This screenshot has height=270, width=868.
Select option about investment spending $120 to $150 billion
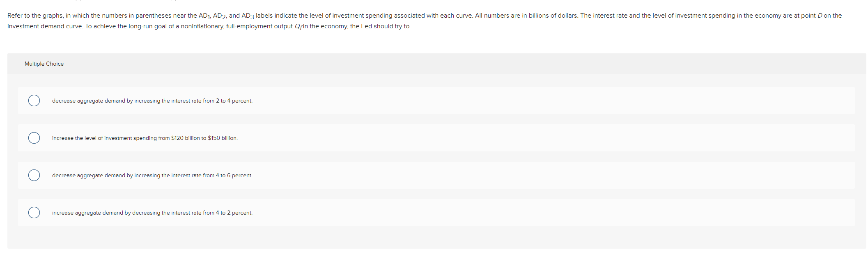click(34, 138)
